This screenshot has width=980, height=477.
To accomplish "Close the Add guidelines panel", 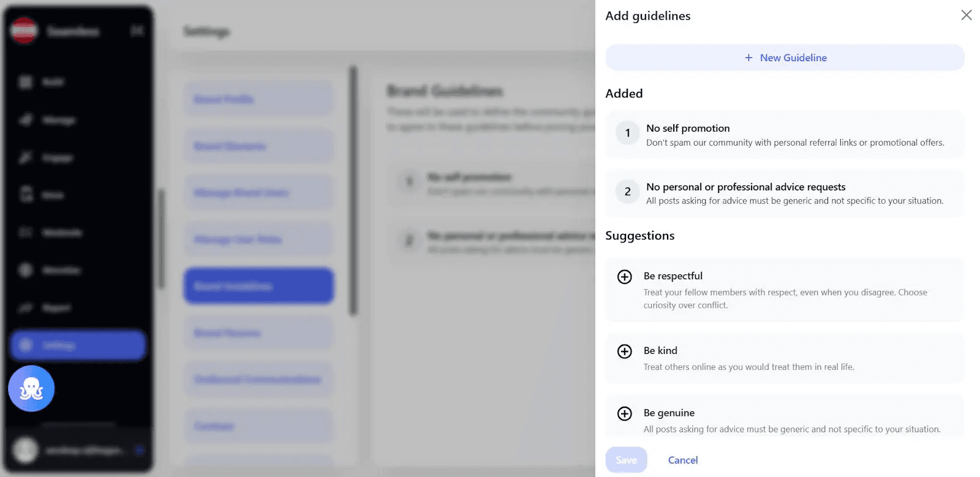I will click(967, 15).
